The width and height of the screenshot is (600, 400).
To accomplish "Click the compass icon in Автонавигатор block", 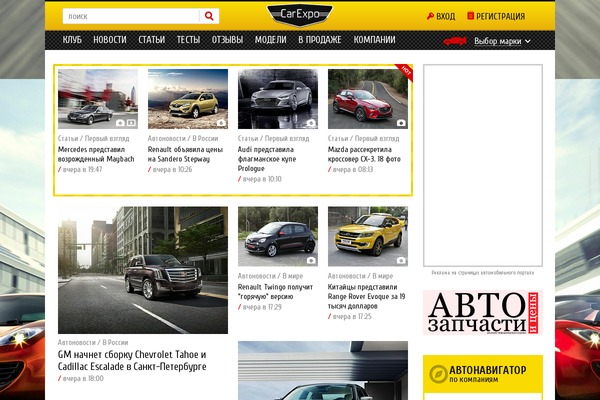I will [438, 374].
